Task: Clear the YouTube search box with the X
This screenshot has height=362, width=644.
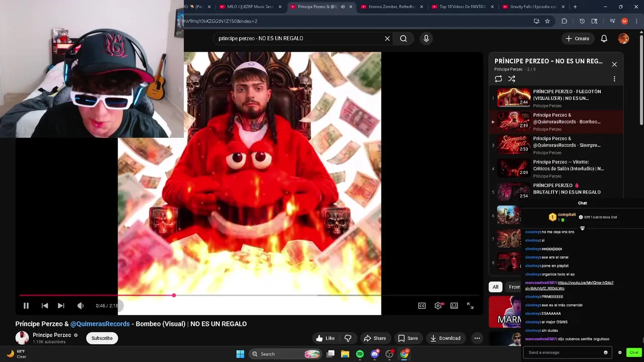Action: pyautogui.click(x=387, y=38)
